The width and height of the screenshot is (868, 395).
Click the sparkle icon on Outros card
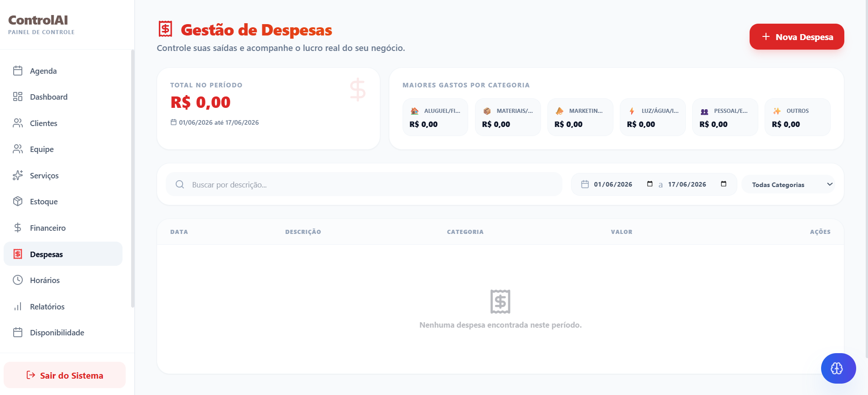(x=777, y=111)
